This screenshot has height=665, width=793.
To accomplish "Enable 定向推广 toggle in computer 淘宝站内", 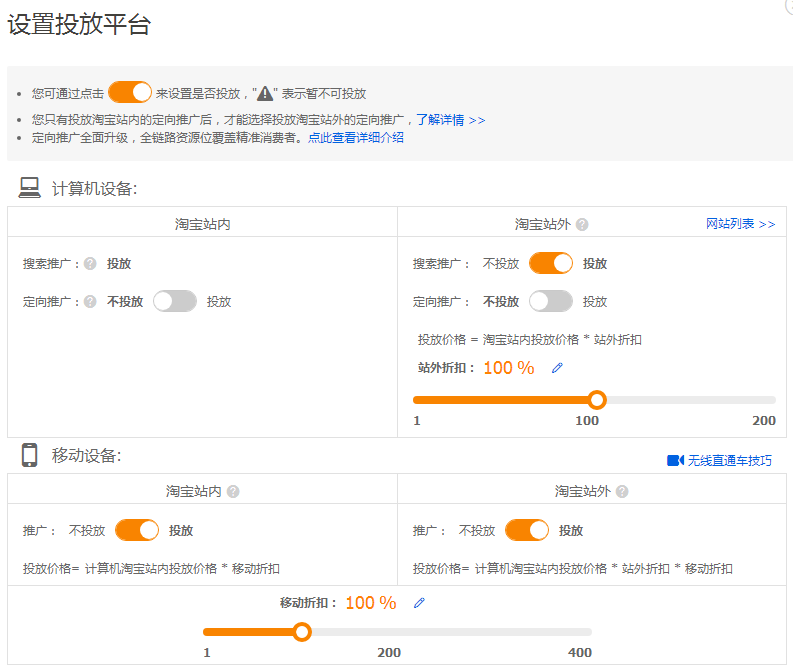I will 175,301.
